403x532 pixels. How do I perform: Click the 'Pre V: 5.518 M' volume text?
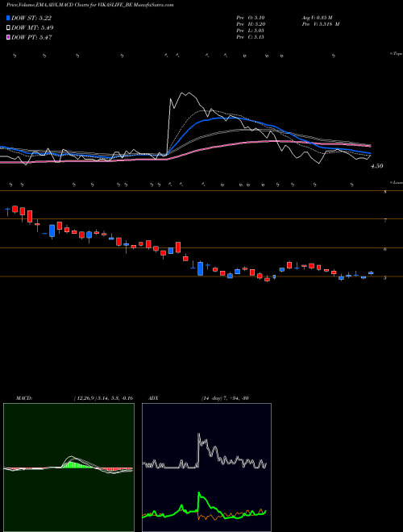321,24
